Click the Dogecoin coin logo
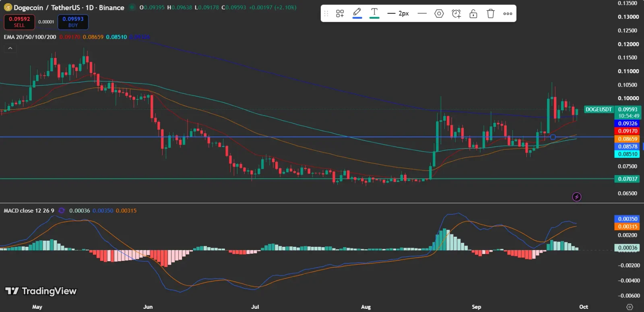The height and width of the screenshot is (312, 644). 8,7
